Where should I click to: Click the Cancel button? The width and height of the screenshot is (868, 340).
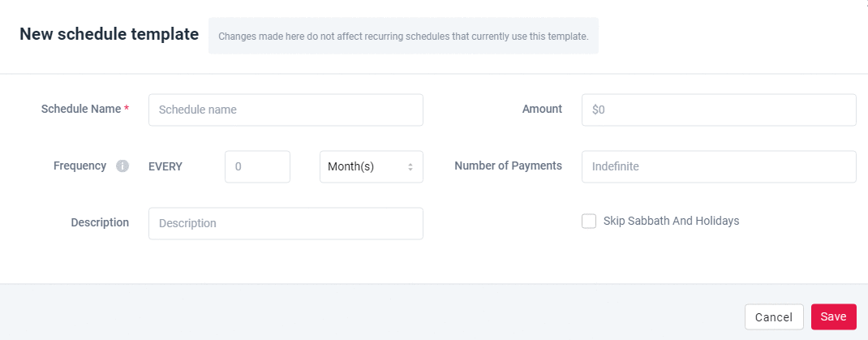pos(773,316)
